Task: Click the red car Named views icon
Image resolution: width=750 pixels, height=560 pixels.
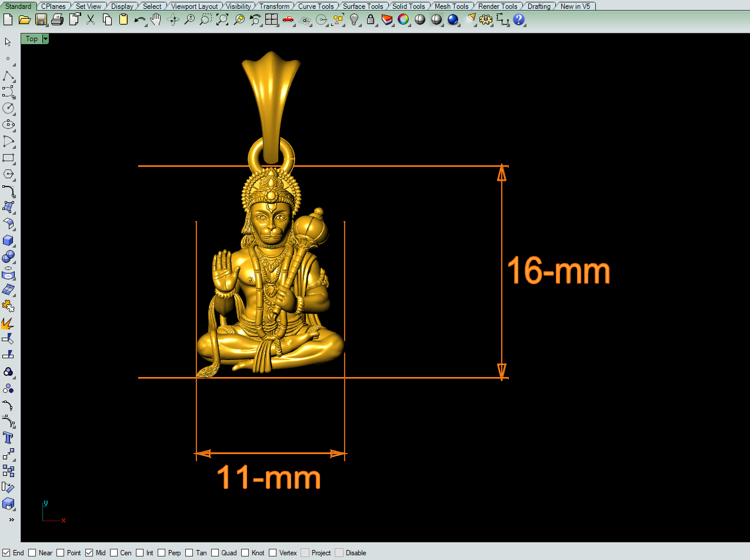Action: pos(288,20)
